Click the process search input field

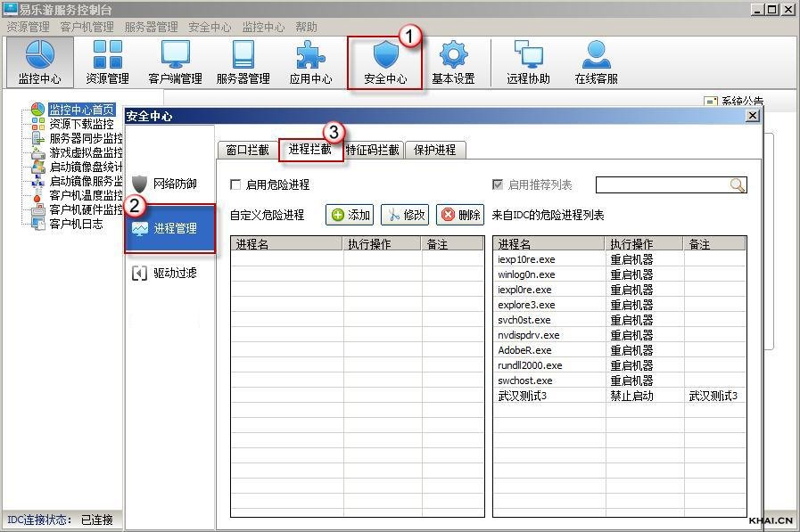(663, 185)
